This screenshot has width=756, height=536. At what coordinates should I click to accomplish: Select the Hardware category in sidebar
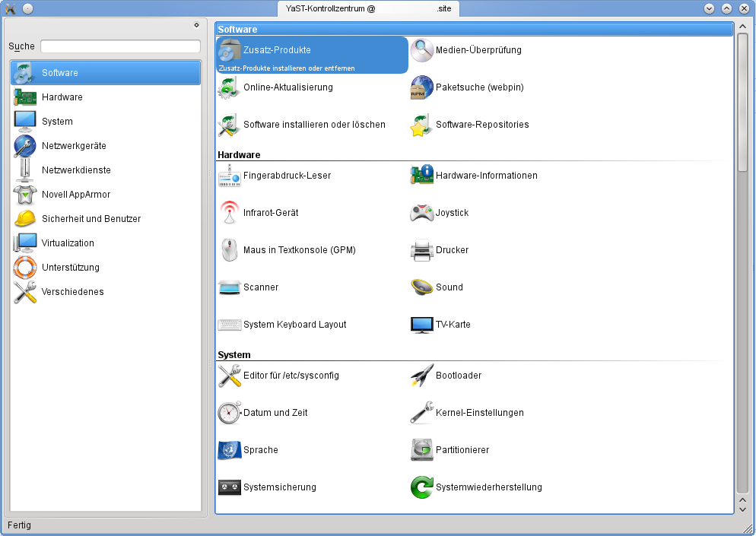coord(106,97)
